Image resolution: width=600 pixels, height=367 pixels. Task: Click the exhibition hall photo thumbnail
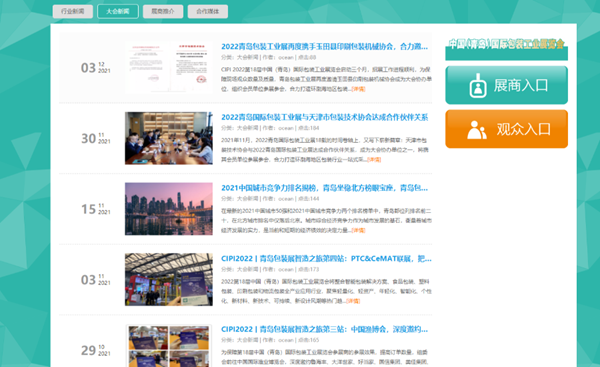pos(169,279)
